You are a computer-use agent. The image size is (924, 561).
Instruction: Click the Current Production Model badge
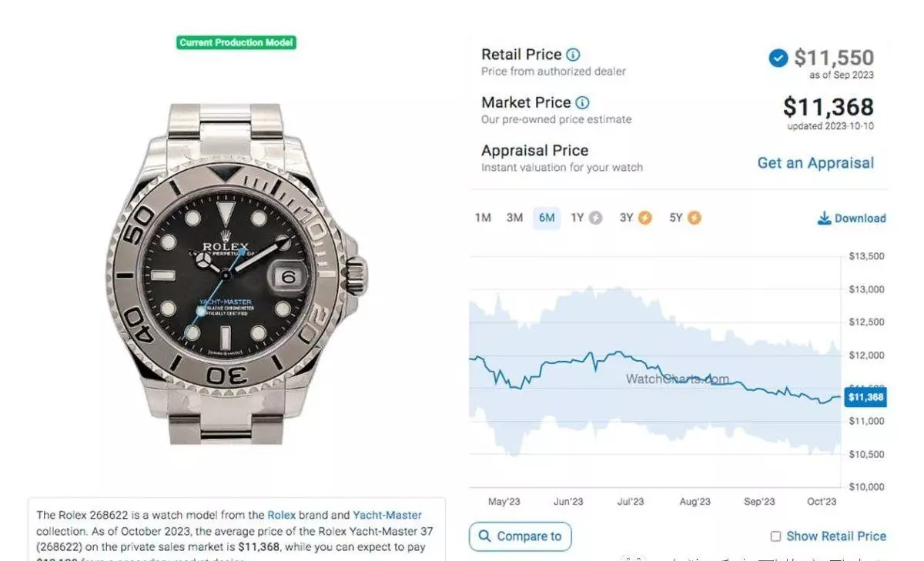236,42
